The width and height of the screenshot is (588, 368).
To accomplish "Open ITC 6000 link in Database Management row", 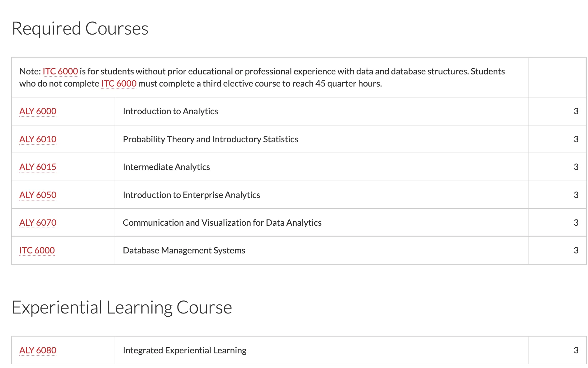I will [x=37, y=250].
